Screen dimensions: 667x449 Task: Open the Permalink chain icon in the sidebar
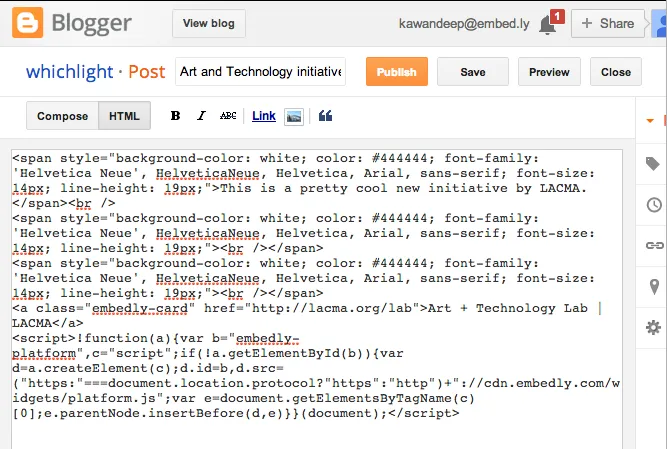pyautogui.click(x=654, y=245)
